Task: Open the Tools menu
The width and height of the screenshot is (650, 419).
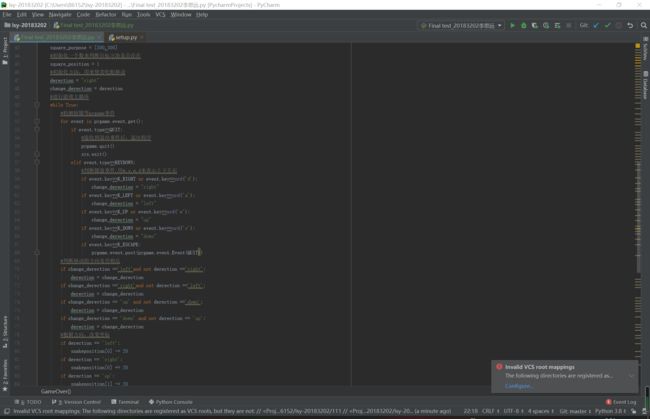Action: click(x=143, y=15)
